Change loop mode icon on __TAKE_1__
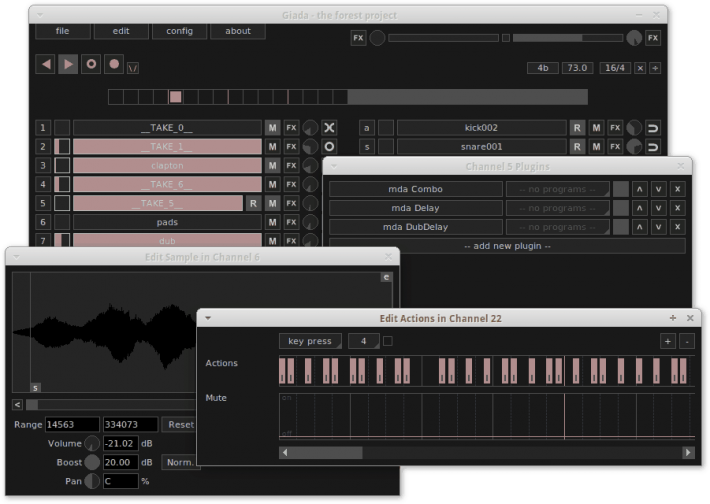Viewport: 710px width, 504px height. click(329, 147)
